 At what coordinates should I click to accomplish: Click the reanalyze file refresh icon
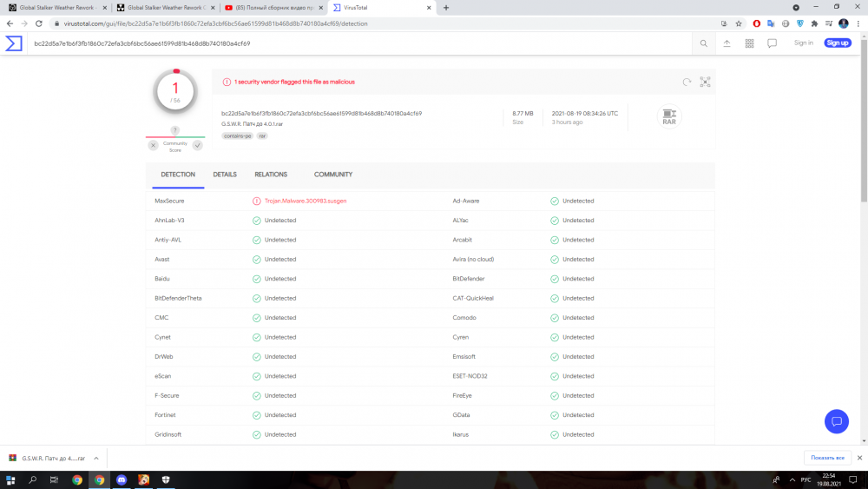point(687,82)
